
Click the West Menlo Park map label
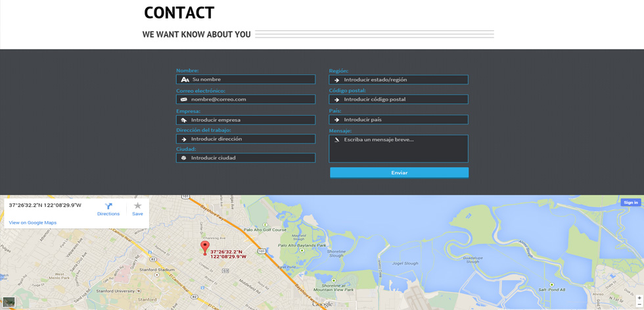[59, 276]
